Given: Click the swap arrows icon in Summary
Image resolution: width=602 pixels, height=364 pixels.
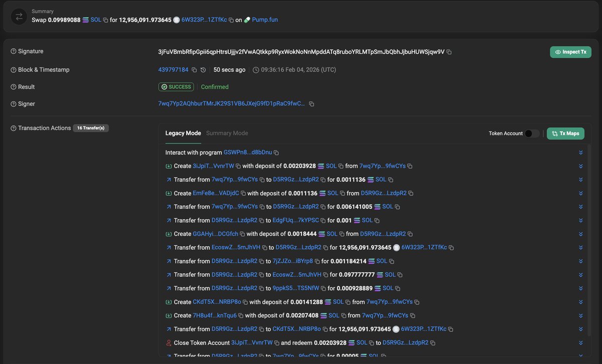Looking at the screenshot, I should pyautogui.click(x=19, y=16).
